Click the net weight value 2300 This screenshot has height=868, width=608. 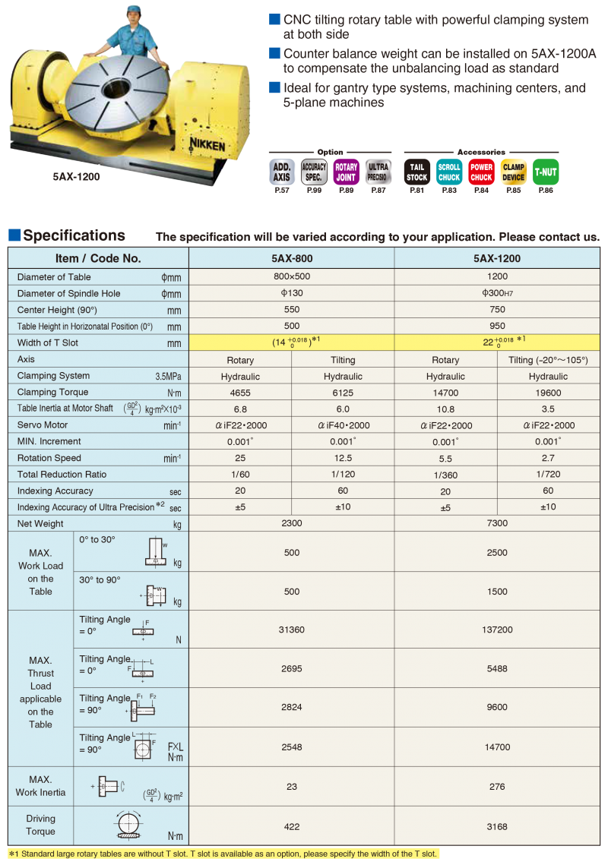point(292,523)
